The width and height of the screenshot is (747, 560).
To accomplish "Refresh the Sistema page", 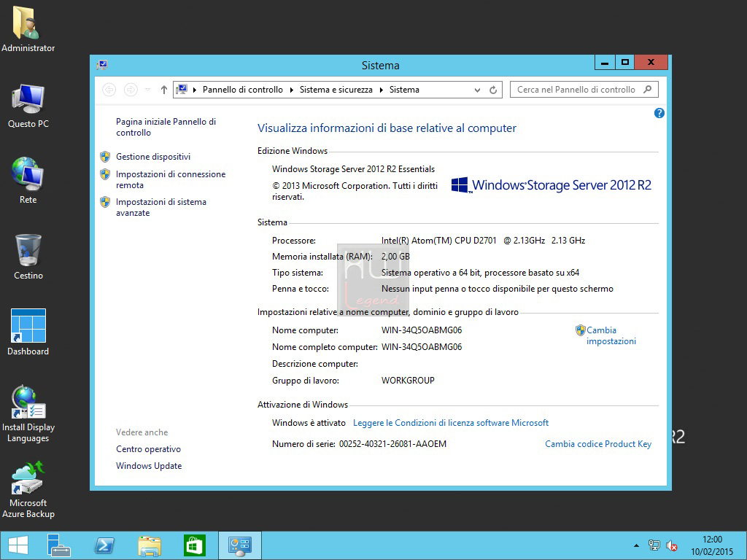I will point(493,90).
